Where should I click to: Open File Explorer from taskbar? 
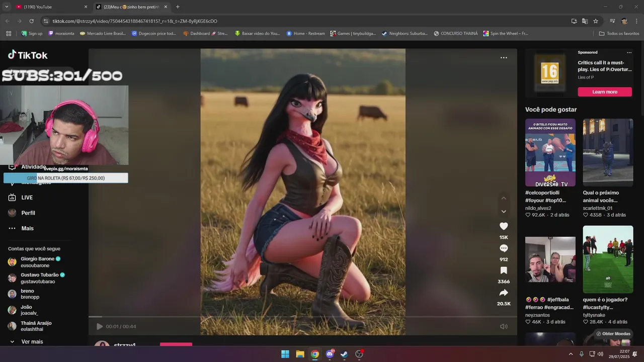(x=300, y=354)
